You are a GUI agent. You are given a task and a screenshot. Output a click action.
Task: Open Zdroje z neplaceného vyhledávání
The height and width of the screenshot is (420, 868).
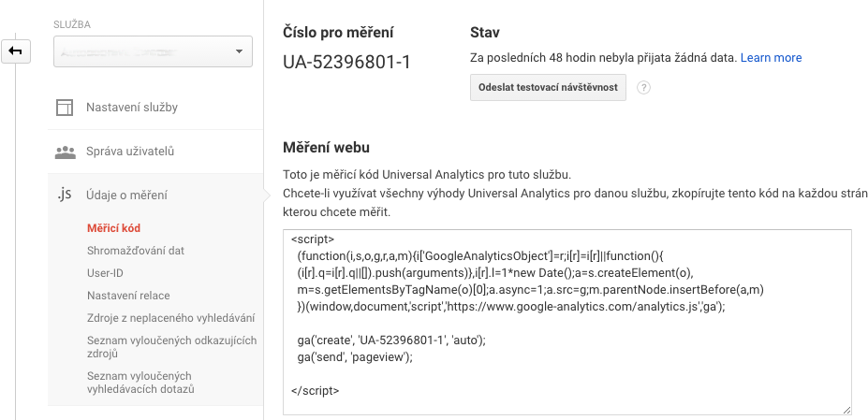171,318
